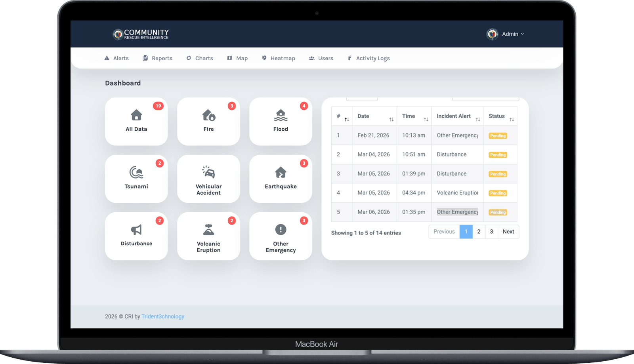Screen dimensions: 634x364
Task: Click the Disturbance cell for Mar 04, 2026
Action: (x=457, y=154)
